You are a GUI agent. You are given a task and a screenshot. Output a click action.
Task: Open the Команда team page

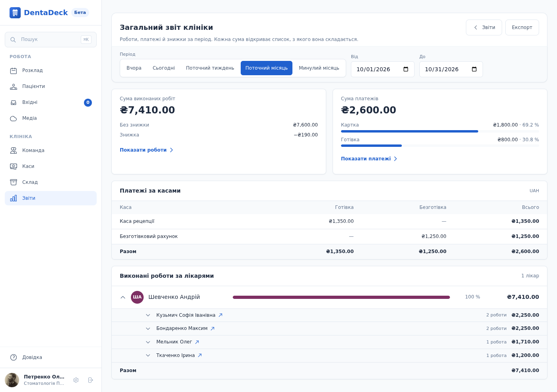tap(51, 150)
